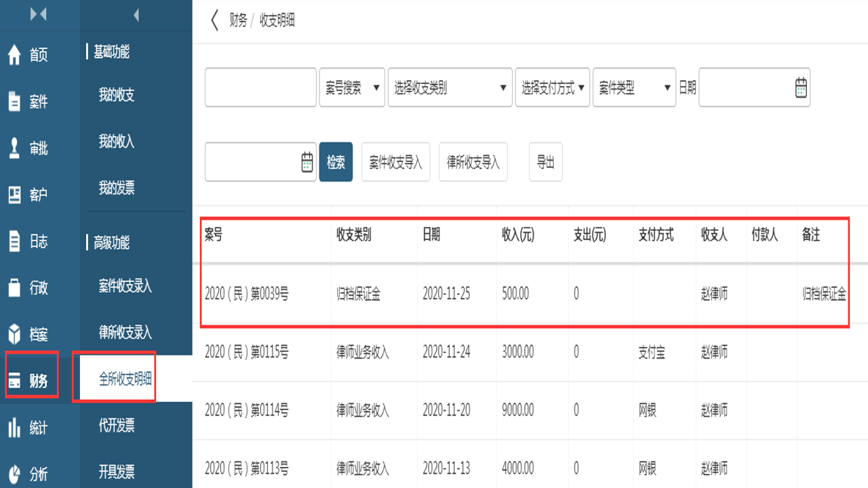Open 我的发票 in the submenu
Screen dimensions: 868x488
click(117, 188)
